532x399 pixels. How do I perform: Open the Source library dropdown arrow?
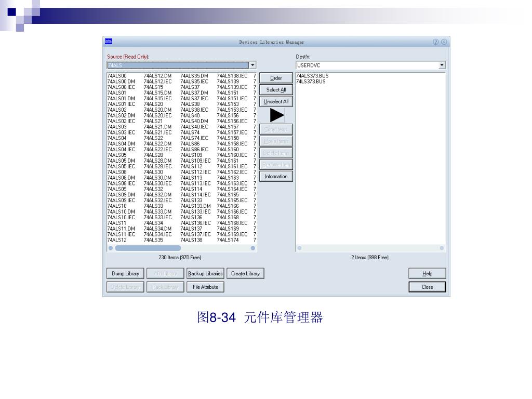point(253,65)
